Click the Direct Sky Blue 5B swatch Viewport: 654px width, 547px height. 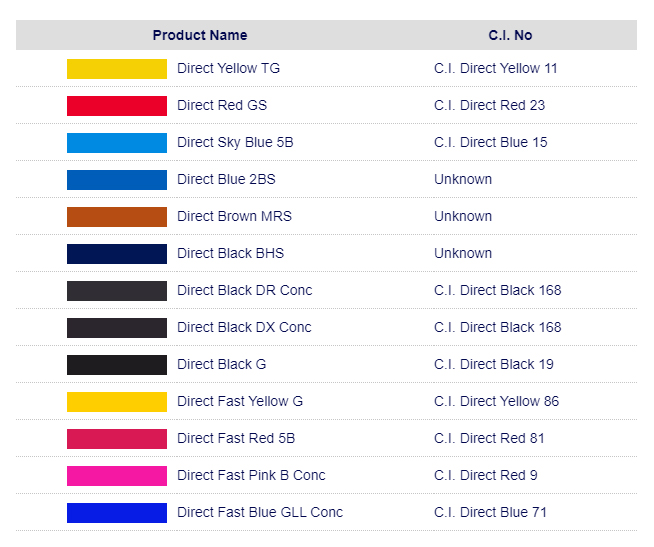tap(117, 143)
